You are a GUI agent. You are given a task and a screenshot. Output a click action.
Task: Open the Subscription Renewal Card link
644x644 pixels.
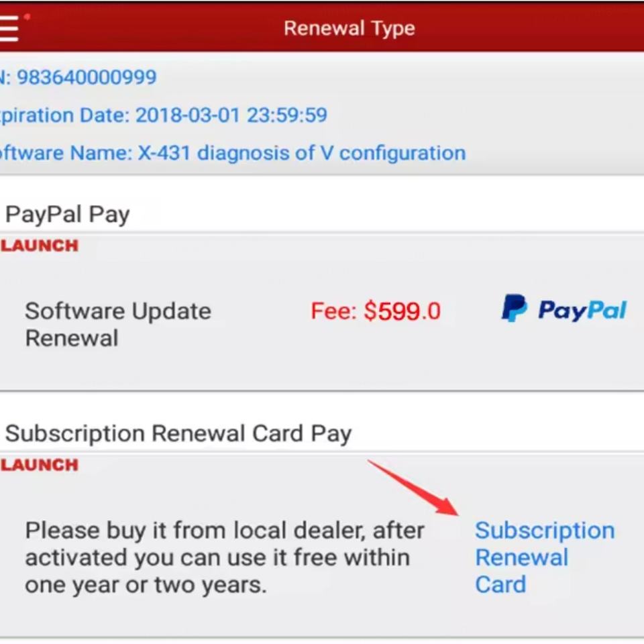tap(545, 557)
